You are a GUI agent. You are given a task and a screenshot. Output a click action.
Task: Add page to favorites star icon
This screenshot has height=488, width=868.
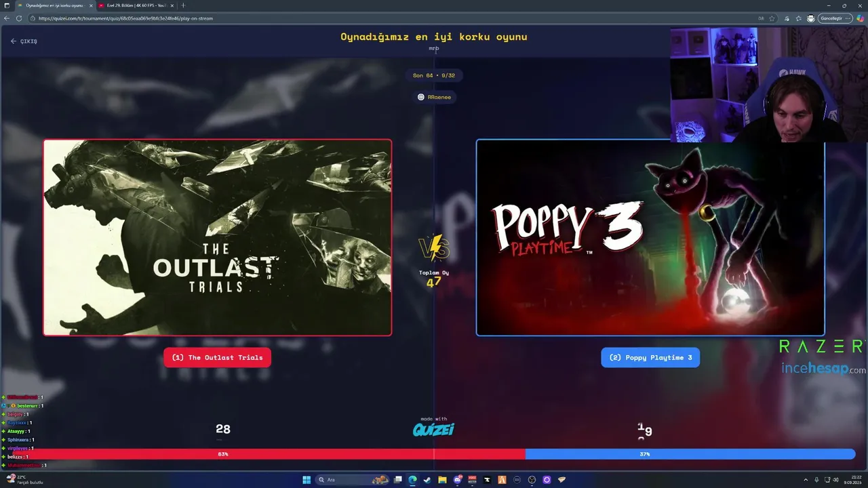point(772,18)
